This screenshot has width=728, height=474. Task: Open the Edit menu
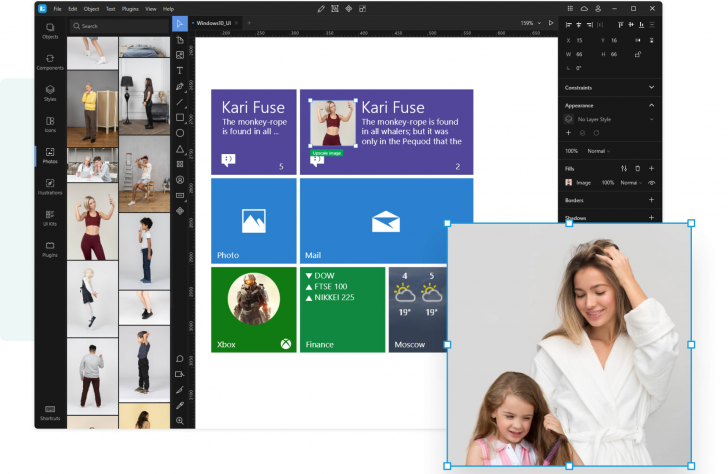click(x=72, y=9)
